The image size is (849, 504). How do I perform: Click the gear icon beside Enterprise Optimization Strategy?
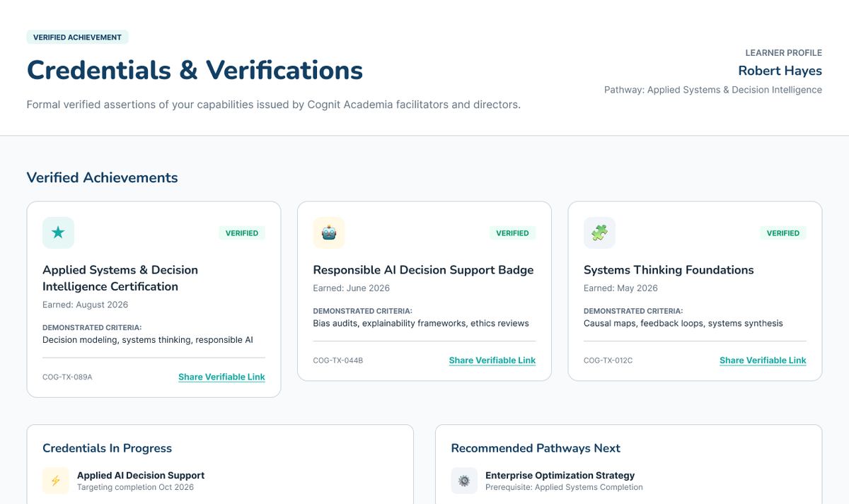tap(464, 481)
